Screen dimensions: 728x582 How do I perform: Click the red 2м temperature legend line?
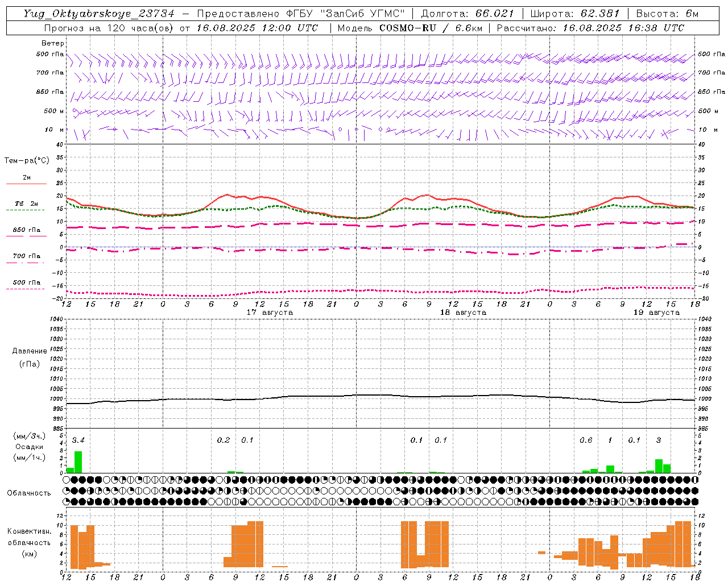point(26,184)
